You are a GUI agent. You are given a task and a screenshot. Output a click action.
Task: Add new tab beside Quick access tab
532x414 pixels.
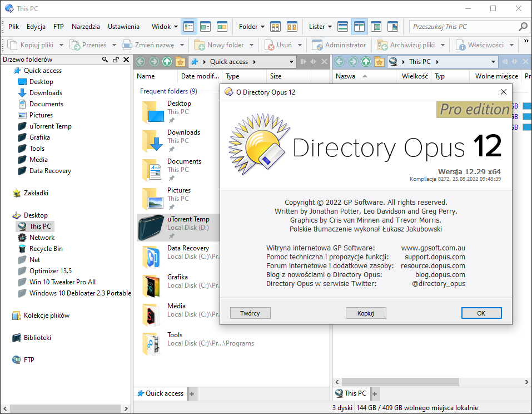[192, 394]
